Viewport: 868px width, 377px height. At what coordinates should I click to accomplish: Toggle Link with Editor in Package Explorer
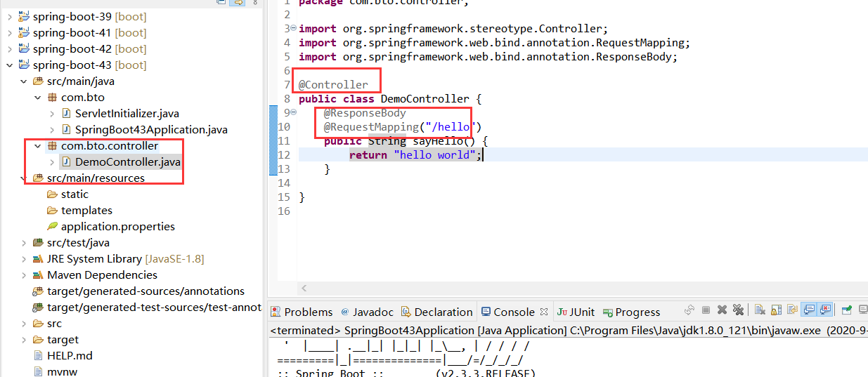tap(238, 2)
